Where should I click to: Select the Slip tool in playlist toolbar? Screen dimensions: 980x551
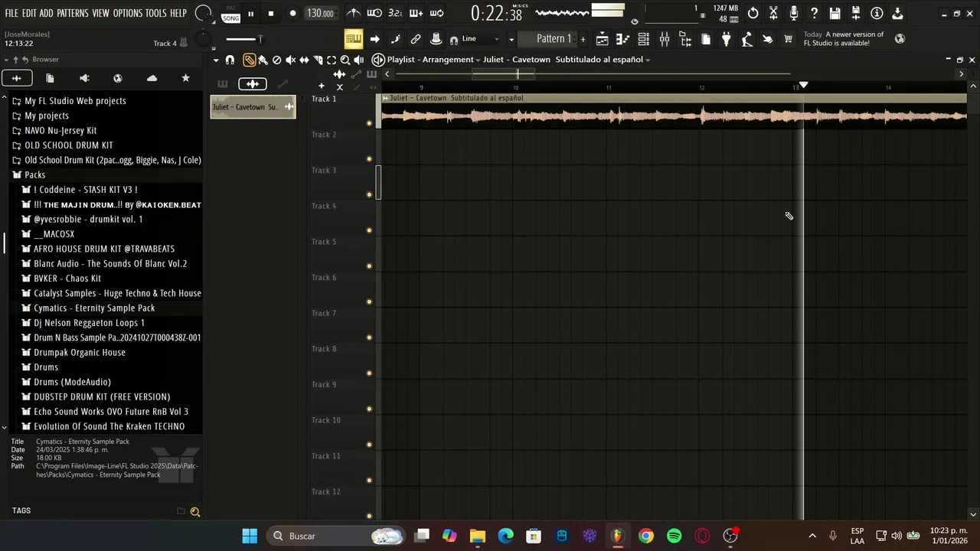point(304,60)
